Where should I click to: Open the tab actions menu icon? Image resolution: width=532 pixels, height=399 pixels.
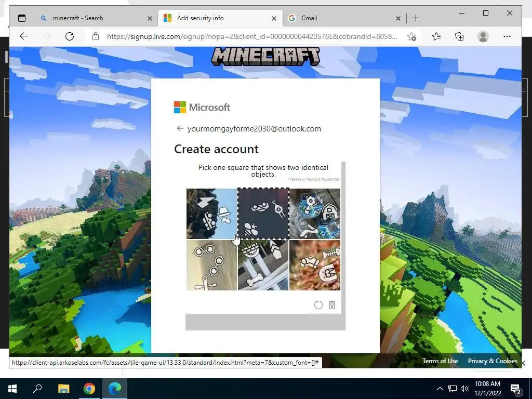coord(22,18)
